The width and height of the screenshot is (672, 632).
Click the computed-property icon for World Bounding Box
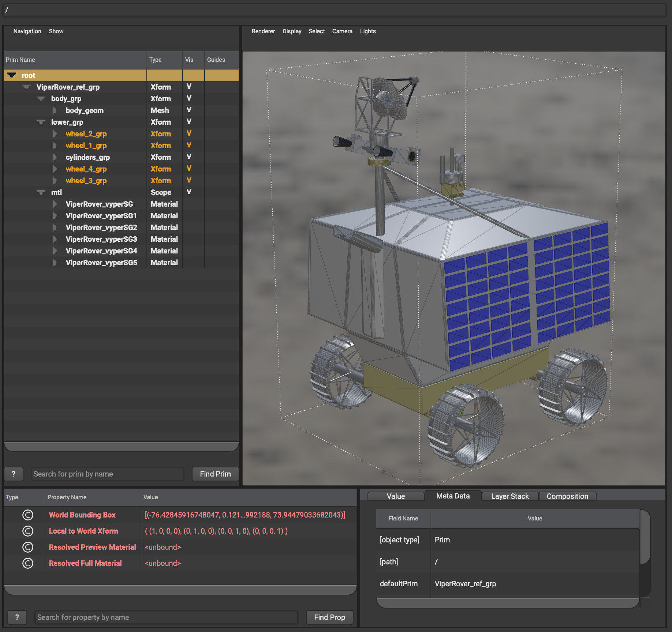point(28,515)
